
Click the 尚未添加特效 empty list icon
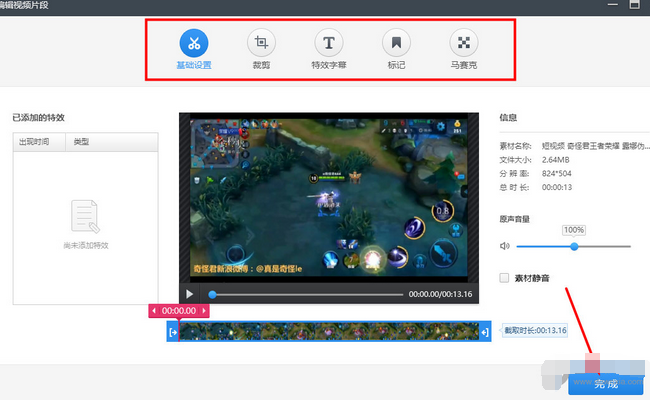[x=85, y=216]
